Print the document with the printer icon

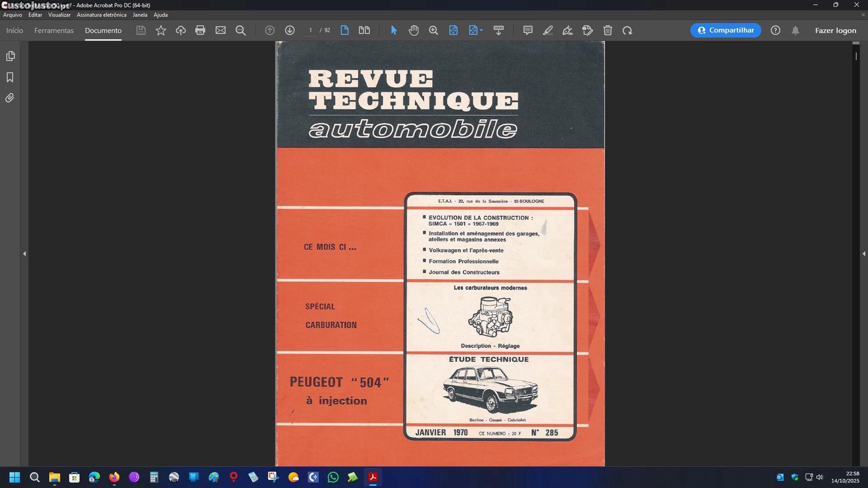pyautogui.click(x=200, y=30)
